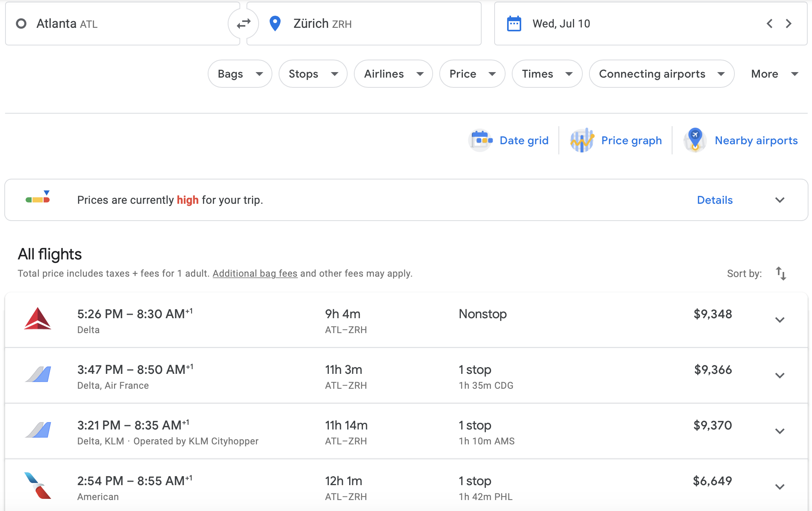The image size is (812, 511).
Task: Open the Airlines filter dropdown
Action: pyautogui.click(x=393, y=74)
